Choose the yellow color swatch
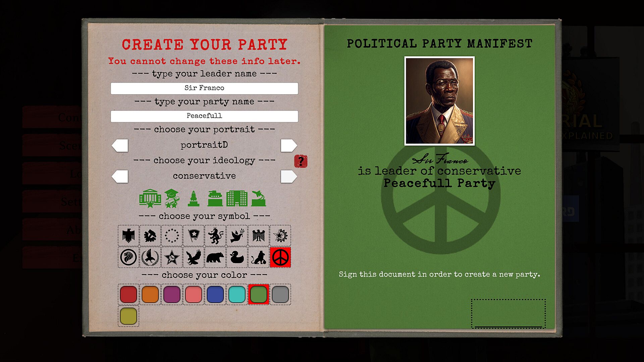 [x=128, y=316]
